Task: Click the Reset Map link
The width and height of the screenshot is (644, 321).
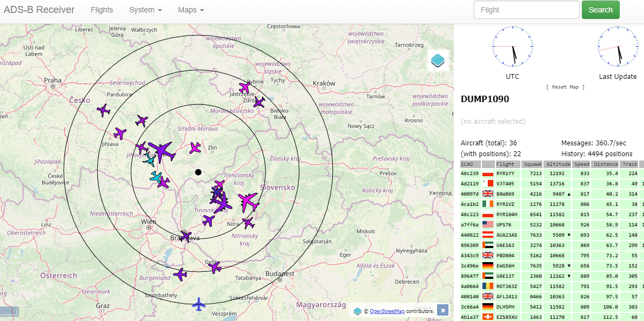Action: 565,87
